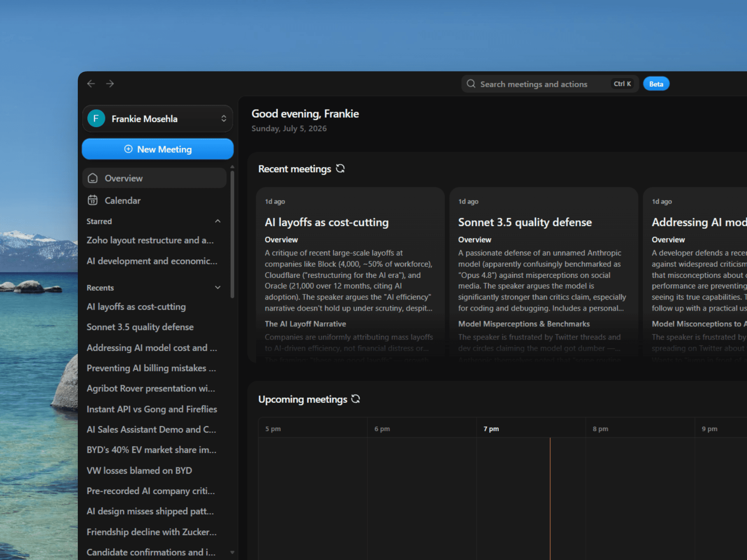Click the Good evening, Frankie heading
The height and width of the screenshot is (560, 747).
[305, 114]
